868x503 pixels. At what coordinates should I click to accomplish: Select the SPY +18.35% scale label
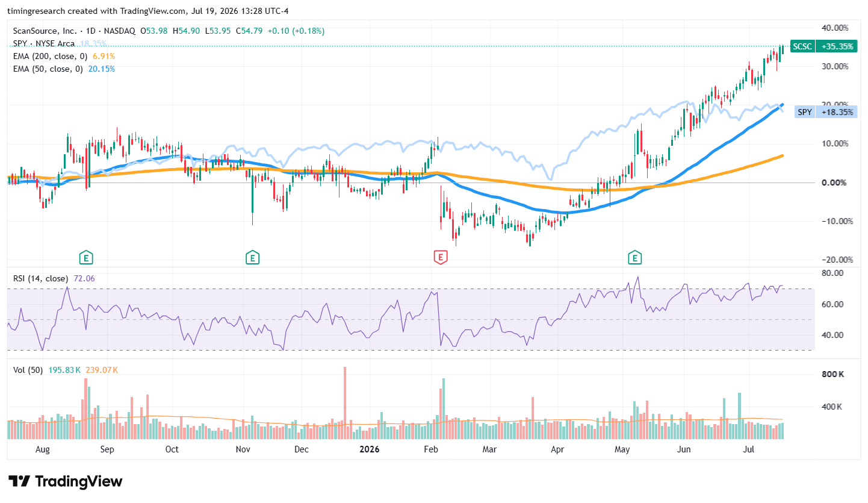[825, 112]
